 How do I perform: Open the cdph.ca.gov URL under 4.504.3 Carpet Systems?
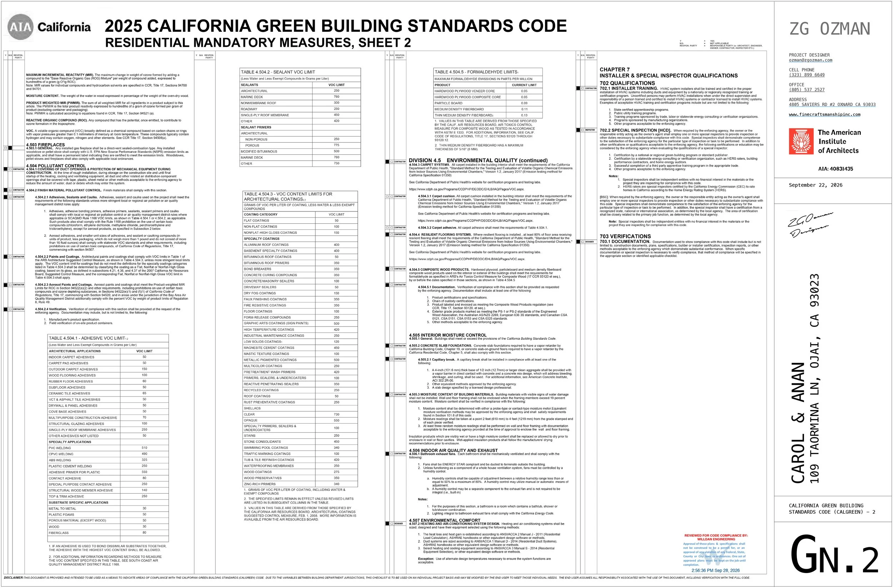click(467, 189)
